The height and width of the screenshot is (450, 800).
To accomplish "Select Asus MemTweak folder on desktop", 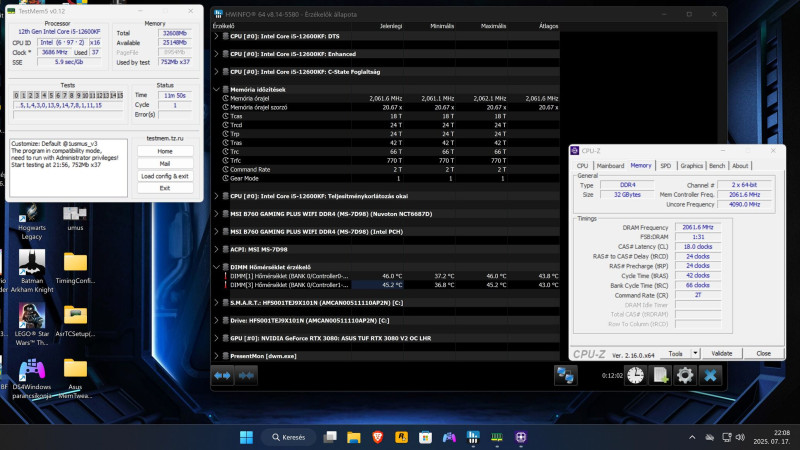I will [75, 378].
